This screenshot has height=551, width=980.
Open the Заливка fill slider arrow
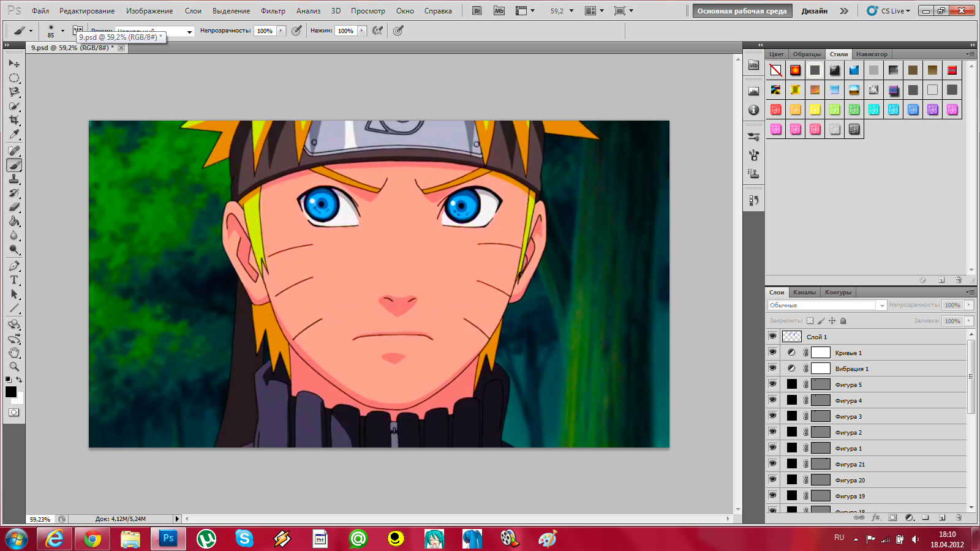pyautogui.click(x=969, y=321)
